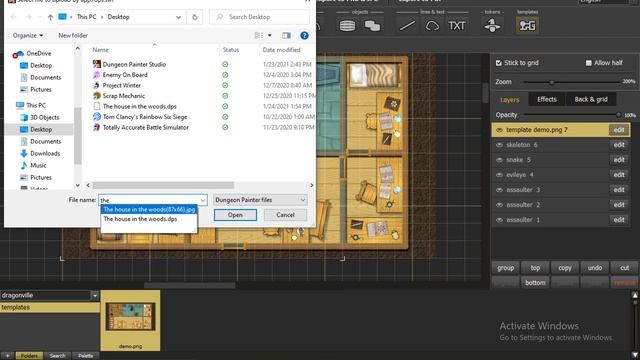The width and height of the screenshot is (640, 360).
Task: Select the barrel objects tool icon
Action: click(347, 26)
